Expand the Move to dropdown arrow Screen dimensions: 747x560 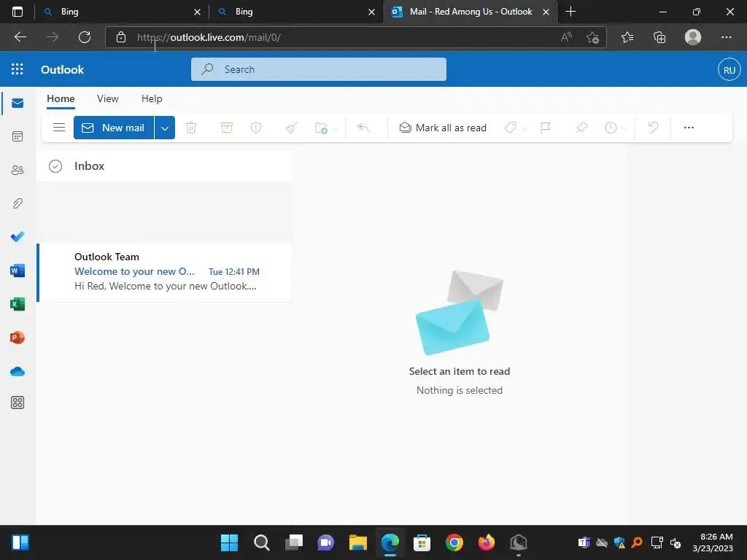[336, 128]
